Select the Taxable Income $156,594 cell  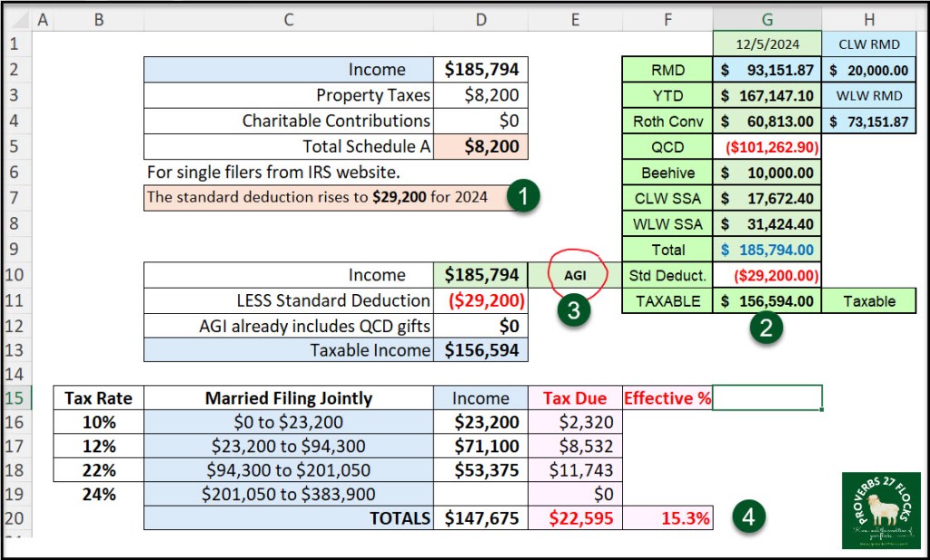(480, 351)
